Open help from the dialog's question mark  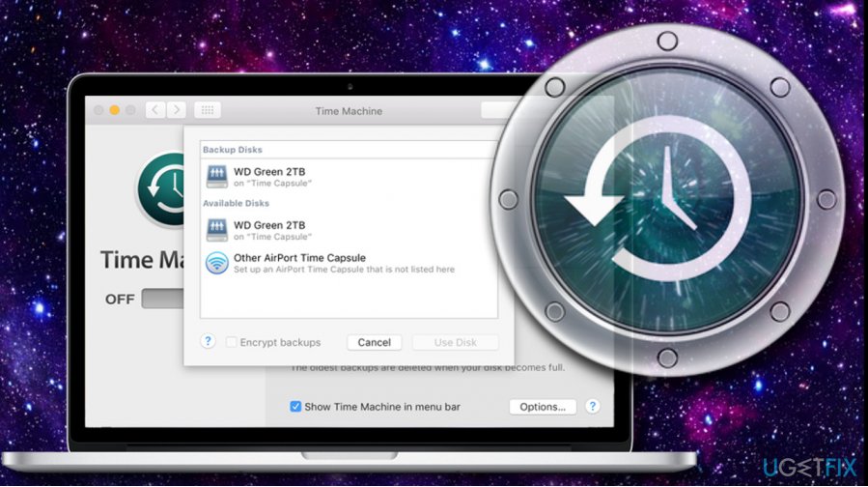[x=208, y=341]
